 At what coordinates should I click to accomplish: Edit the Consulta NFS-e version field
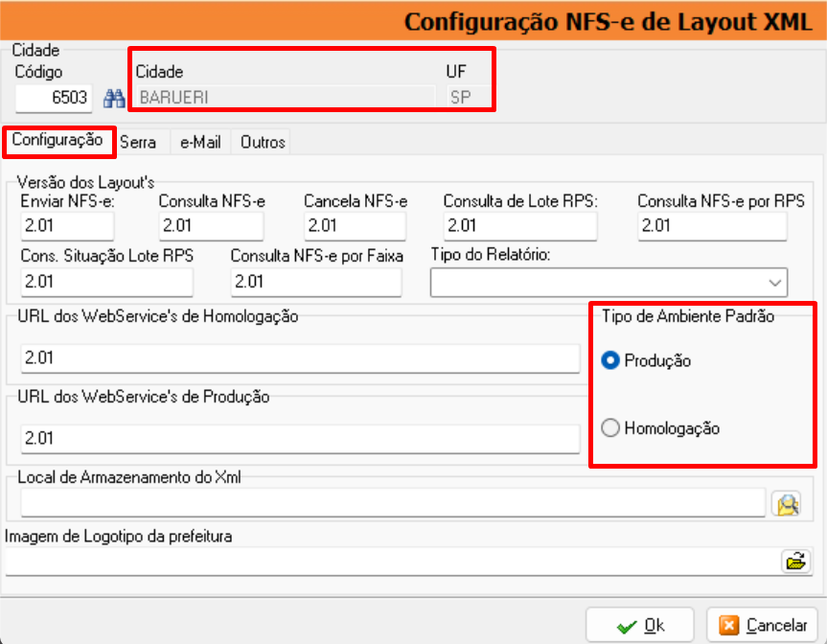tap(211, 226)
